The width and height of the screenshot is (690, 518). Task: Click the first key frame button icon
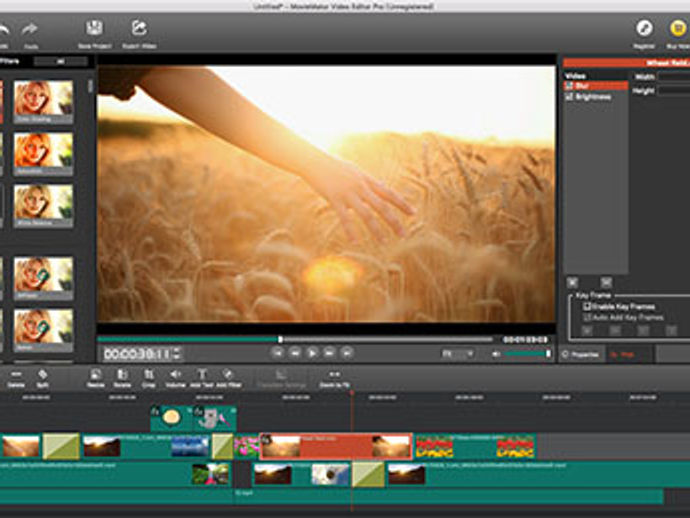pyautogui.click(x=587, y=330)
